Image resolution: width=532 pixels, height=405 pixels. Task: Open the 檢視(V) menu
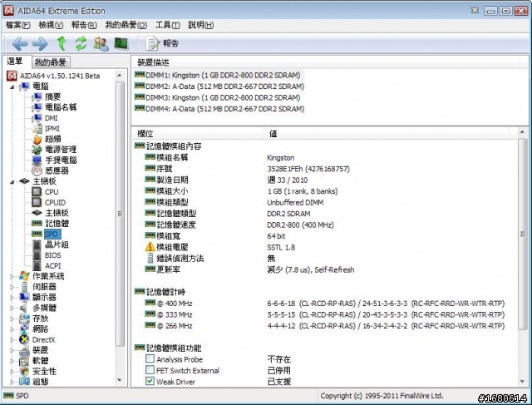tap(51, 25)
